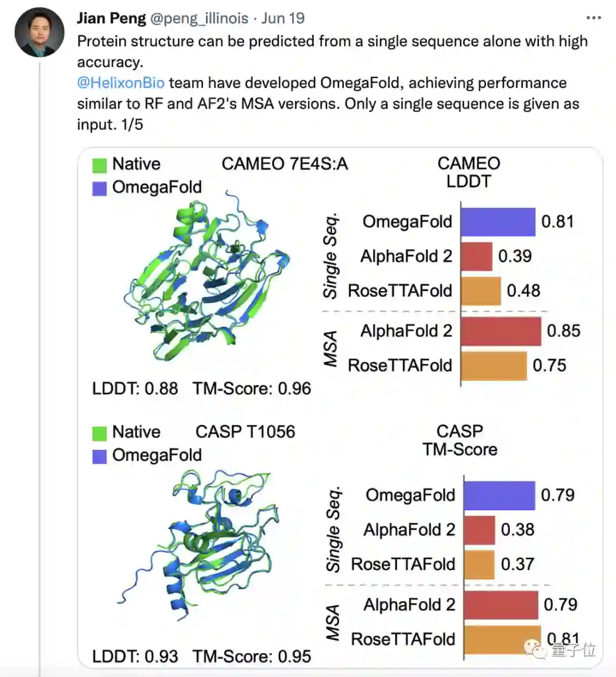
Task: Select the purple OmegaFold swatch in the bottom legend
Action: [x=100, y=456]
